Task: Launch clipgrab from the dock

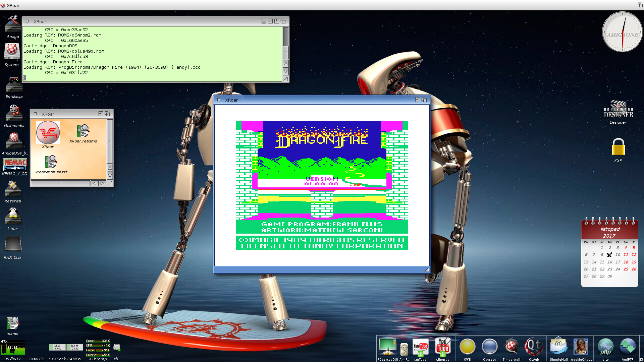Action: point(443,347)
